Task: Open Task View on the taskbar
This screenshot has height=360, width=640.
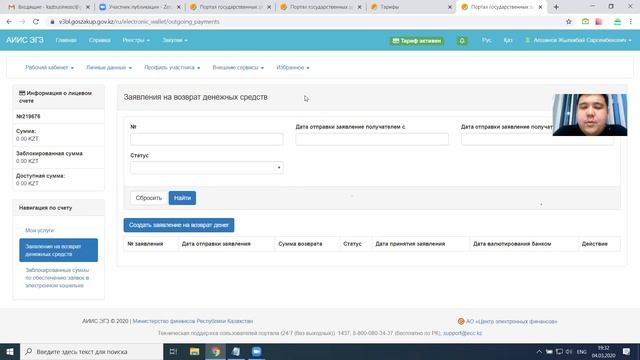Action: (173, 351)
